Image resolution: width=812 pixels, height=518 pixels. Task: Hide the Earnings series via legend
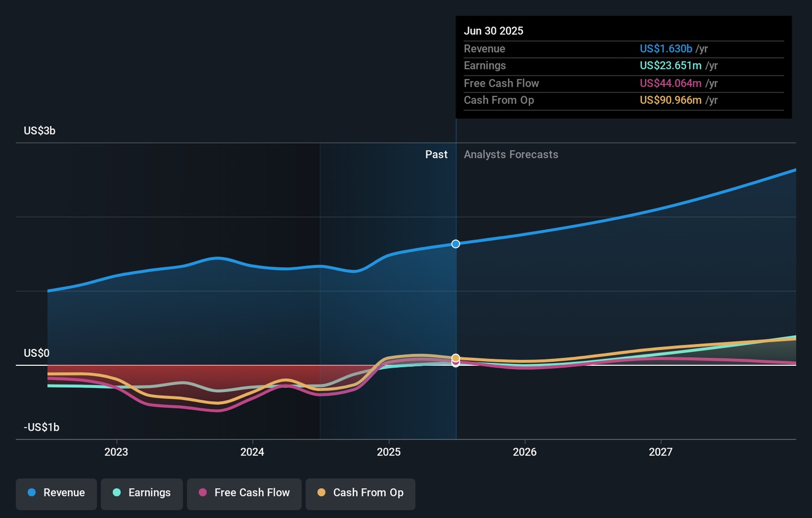pyautogui.click(x=142, y=493)
